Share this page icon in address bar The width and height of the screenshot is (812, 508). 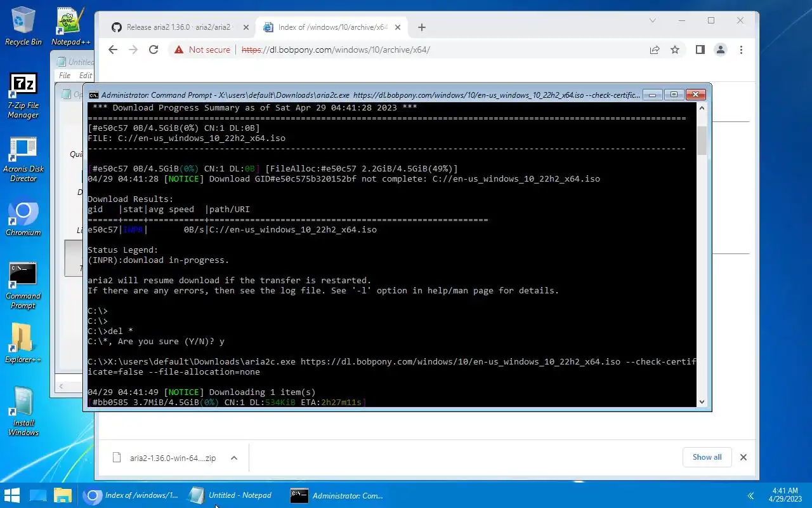coord(655,50)
